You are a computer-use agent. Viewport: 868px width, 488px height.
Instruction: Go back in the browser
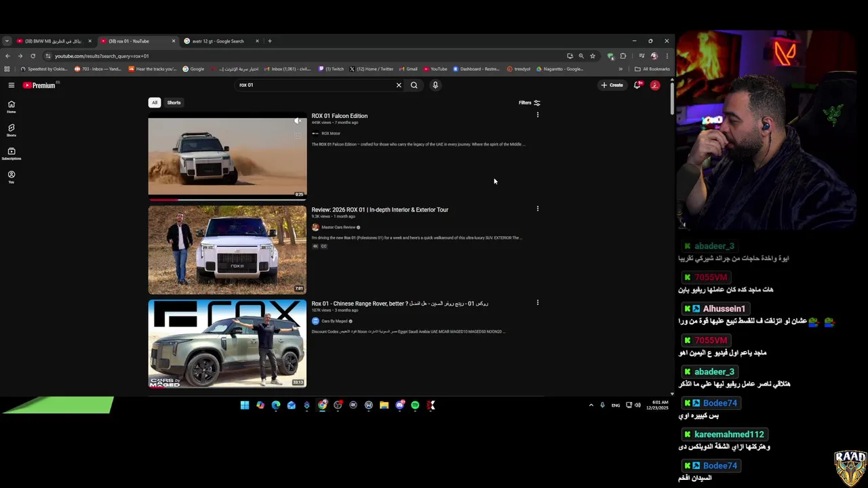point(7,56)
